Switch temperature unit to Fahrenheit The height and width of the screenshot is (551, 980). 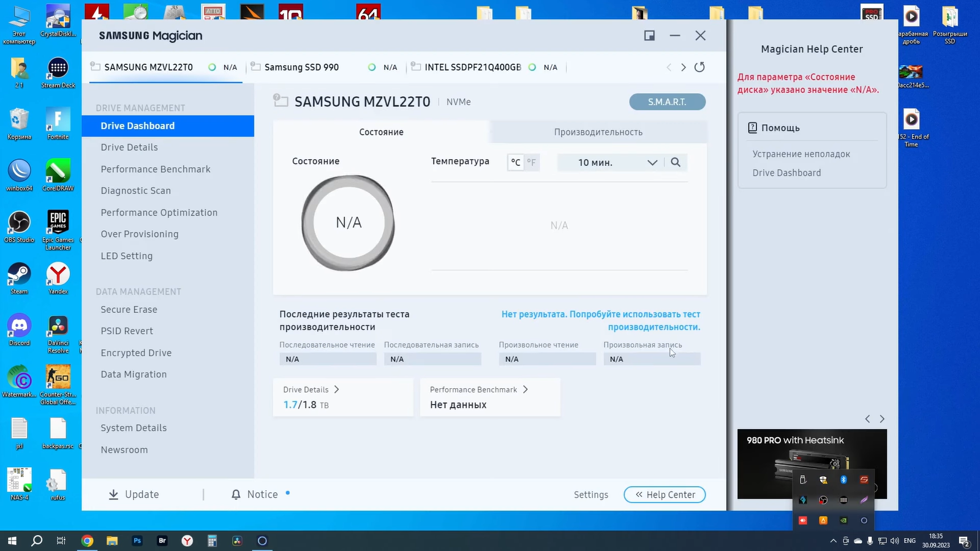(x=531, y=162)
